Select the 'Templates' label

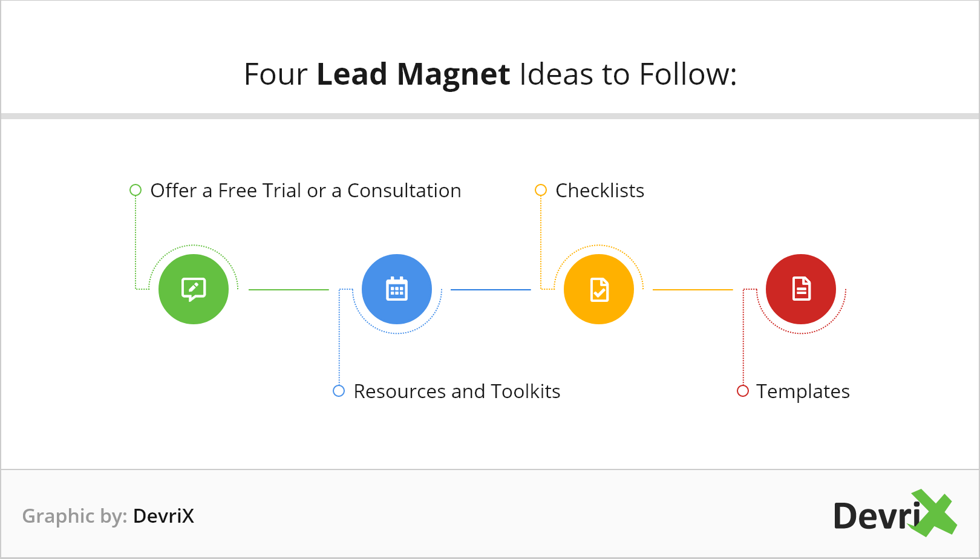[803, 392]
